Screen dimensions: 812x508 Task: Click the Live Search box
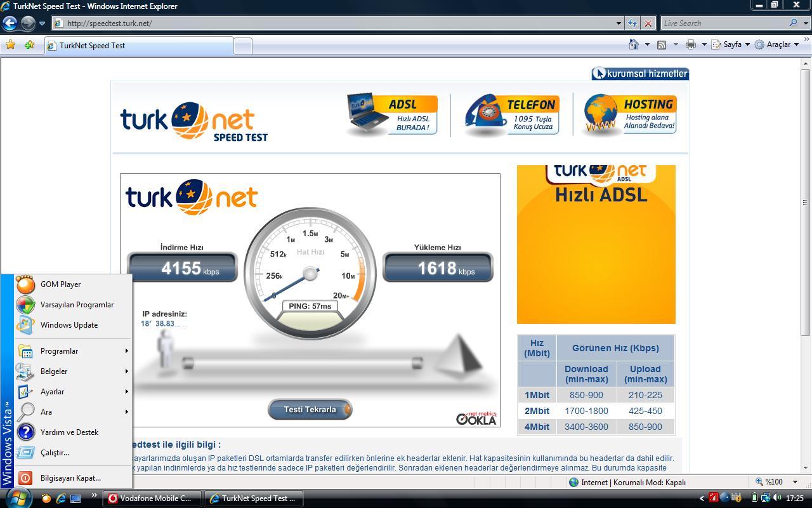[723, 23]
